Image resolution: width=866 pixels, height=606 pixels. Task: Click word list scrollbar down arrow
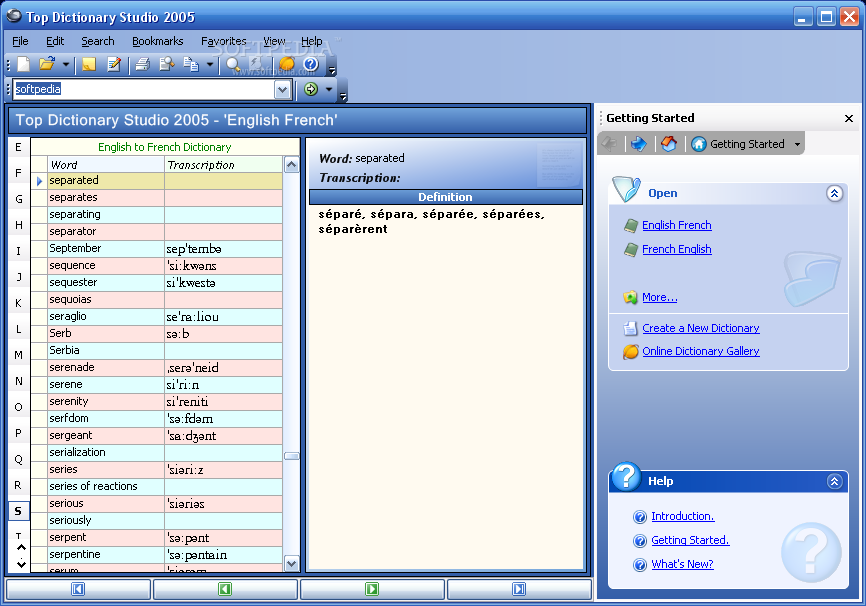click(x=291, y=563)
